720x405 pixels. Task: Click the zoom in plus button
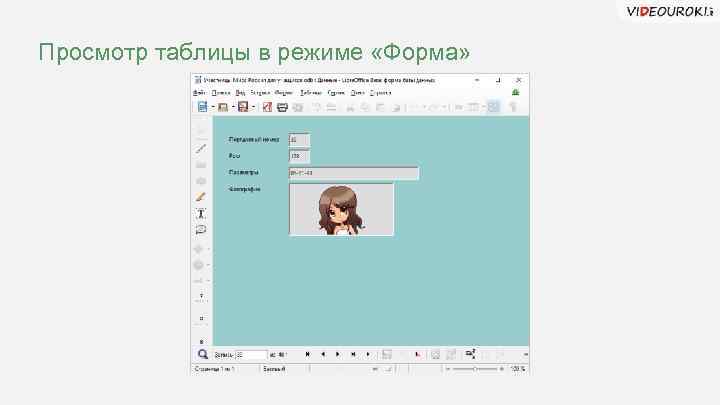coord(501,369)
